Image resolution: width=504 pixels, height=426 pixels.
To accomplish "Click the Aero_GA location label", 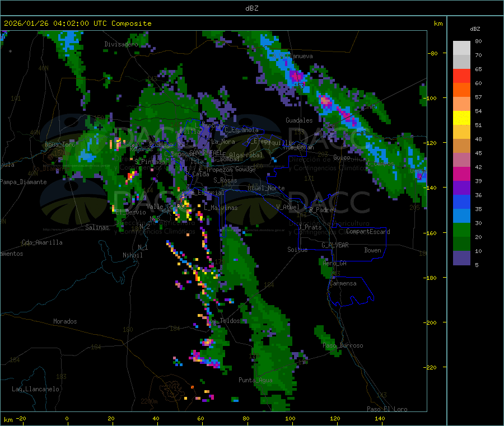I will point(334,263).
